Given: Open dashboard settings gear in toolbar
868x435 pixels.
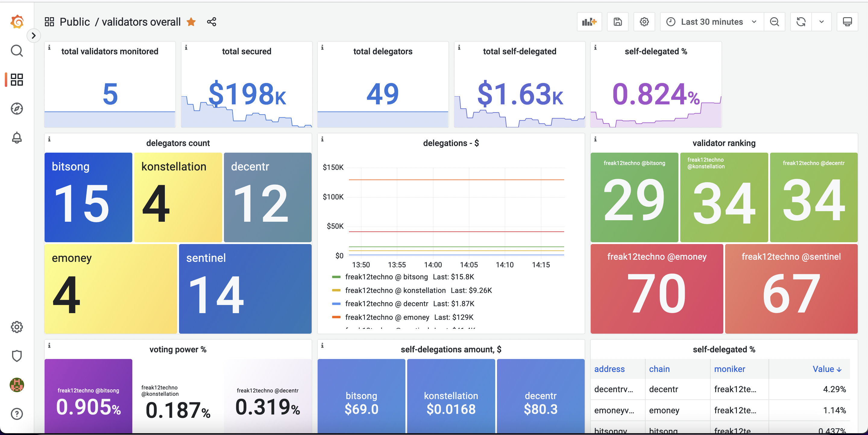Looking at the screenshot, I should (x=644, y=22).
